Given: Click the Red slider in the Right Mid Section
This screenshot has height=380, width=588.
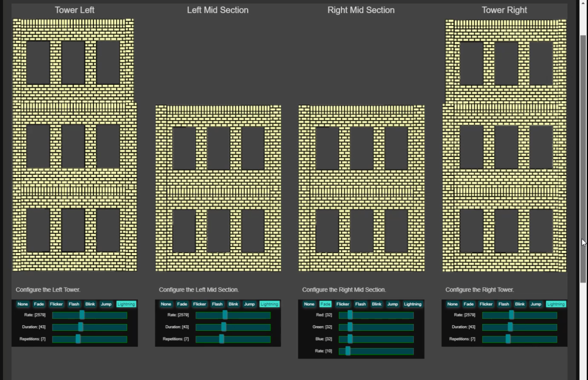Looking at the screenshot, I should pyautogui.click(x=376, y=315).
